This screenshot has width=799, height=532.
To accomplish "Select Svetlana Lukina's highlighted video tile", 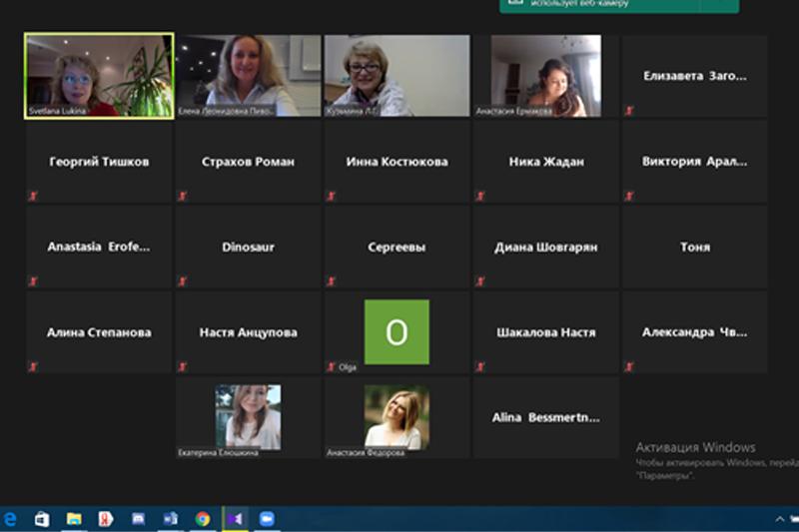I will (99, 76).
